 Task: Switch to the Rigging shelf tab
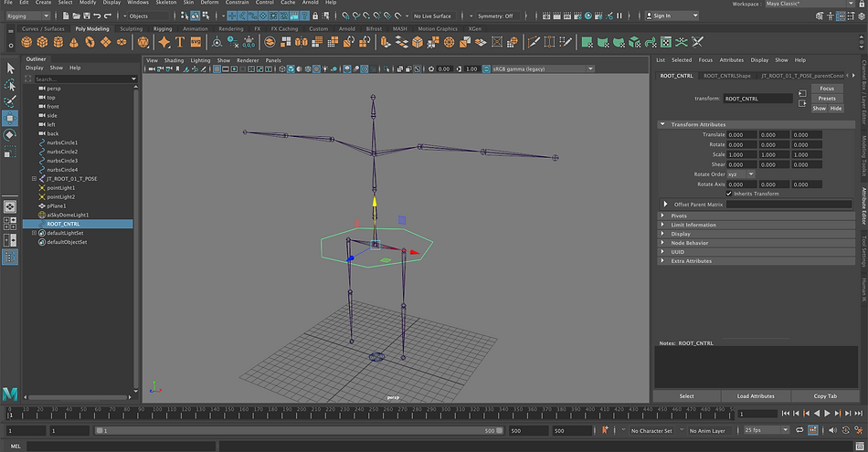click(x=163, y=29)
